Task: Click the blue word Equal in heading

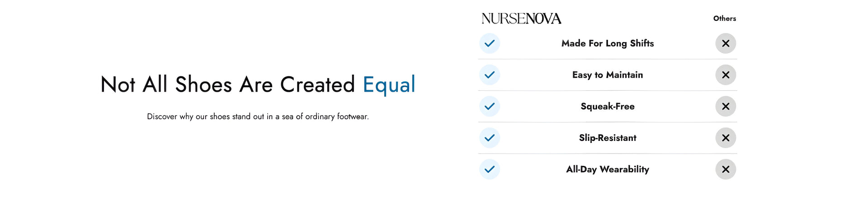Action: pos(389,85)
